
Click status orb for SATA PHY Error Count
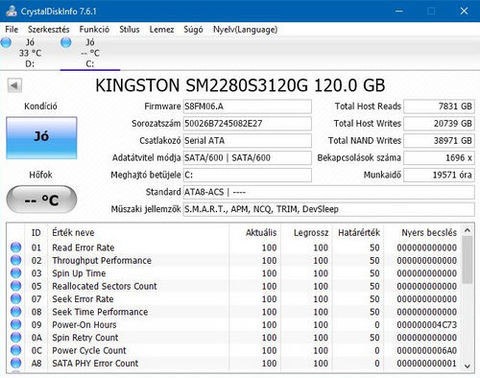pos(16,363)
